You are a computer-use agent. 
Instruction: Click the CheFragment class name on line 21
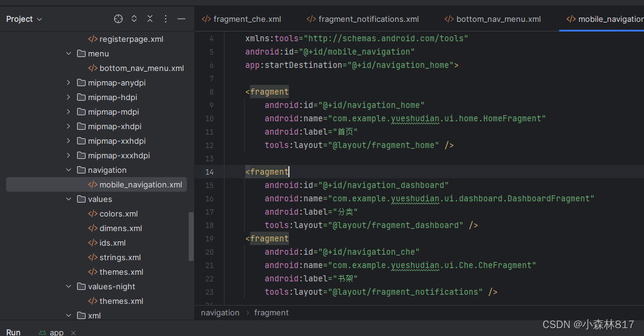(504, 266)
